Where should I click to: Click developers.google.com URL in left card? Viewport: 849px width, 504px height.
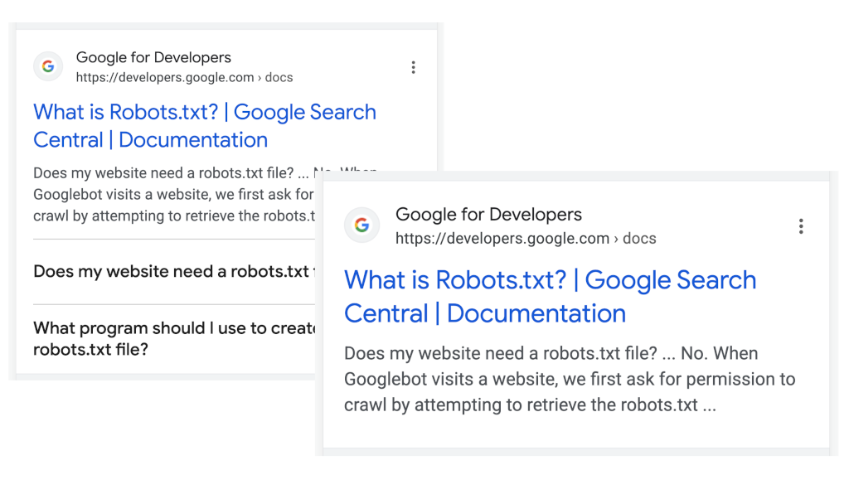coord(184,77)
